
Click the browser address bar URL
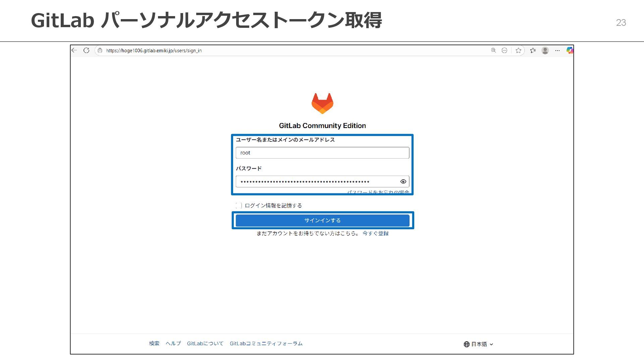(154, 50)
